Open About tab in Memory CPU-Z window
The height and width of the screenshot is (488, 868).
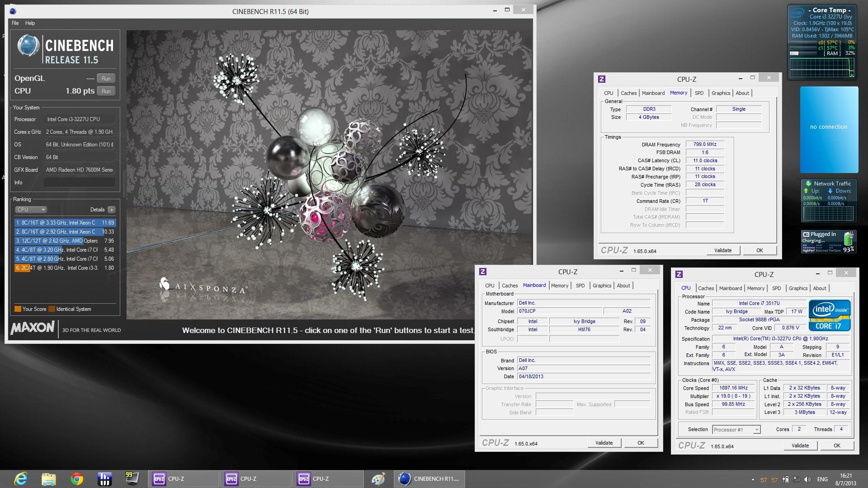click(742, 93)
